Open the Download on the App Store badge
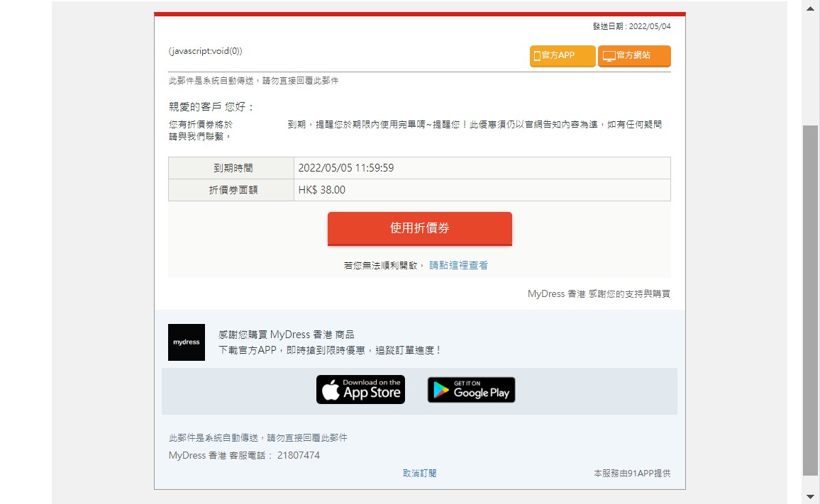This screenshot has width=820, height=504. coord(360,389)
